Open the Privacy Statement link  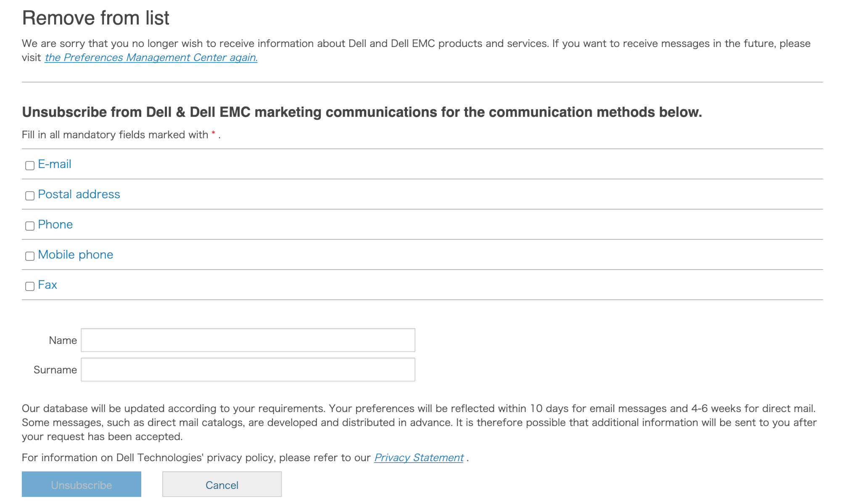pyautogui.click(x=419, y=458)
